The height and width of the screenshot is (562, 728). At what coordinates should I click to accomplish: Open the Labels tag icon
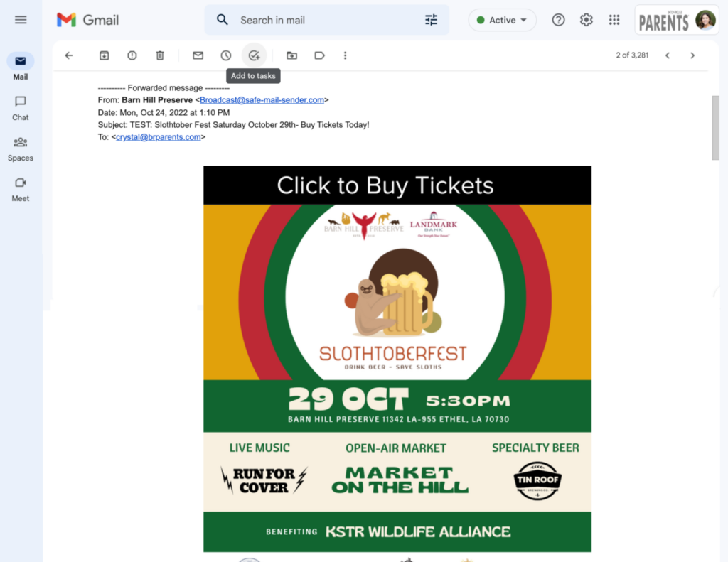(x=319, y=55)
